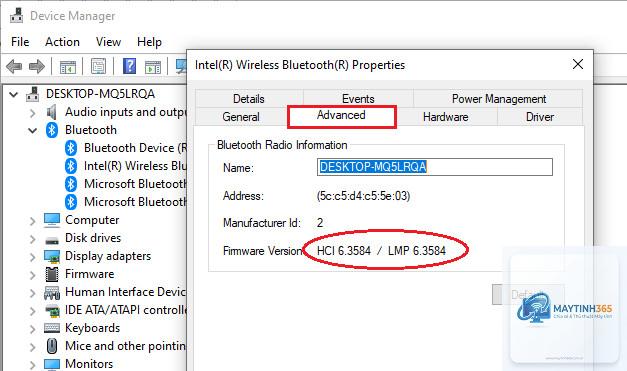
Task: Click the Bluetooth Radio Information group label
Action: pyautogui.click(x=282, y=145)
